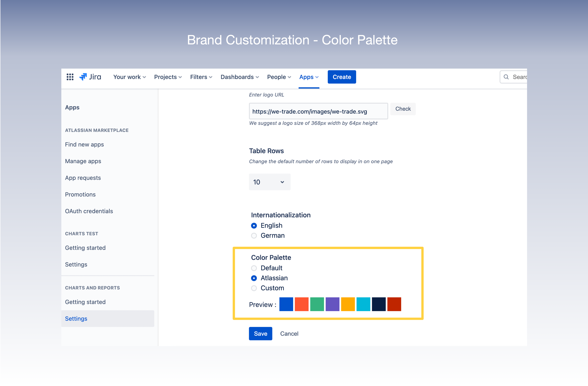
Task: Open the app switcher grid icon
Action: [70, 77]
